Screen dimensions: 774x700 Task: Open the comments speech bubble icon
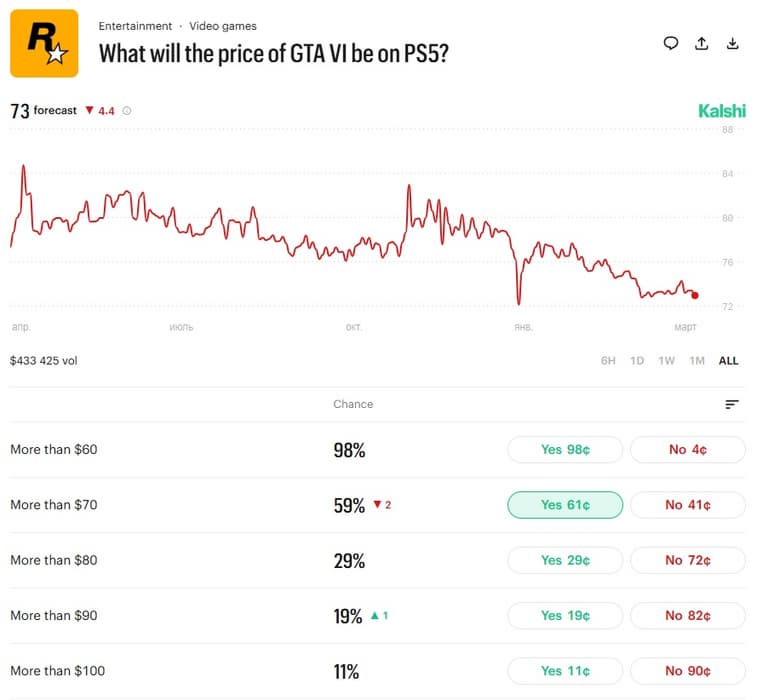click(x=671, y=43)
